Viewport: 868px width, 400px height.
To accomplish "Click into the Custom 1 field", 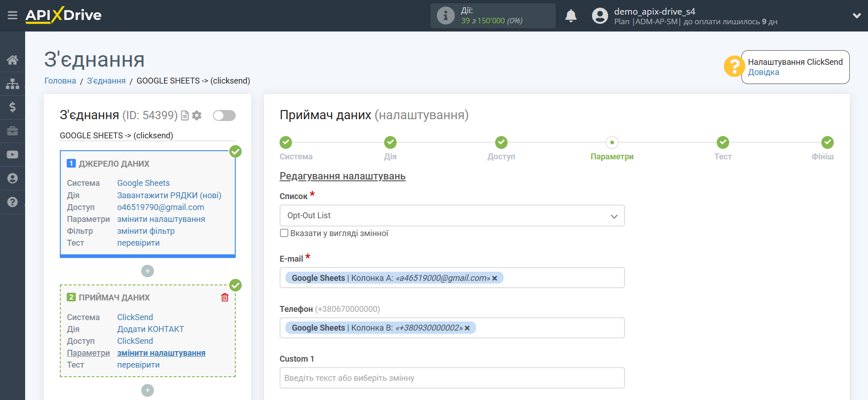I will pos(452,378).
